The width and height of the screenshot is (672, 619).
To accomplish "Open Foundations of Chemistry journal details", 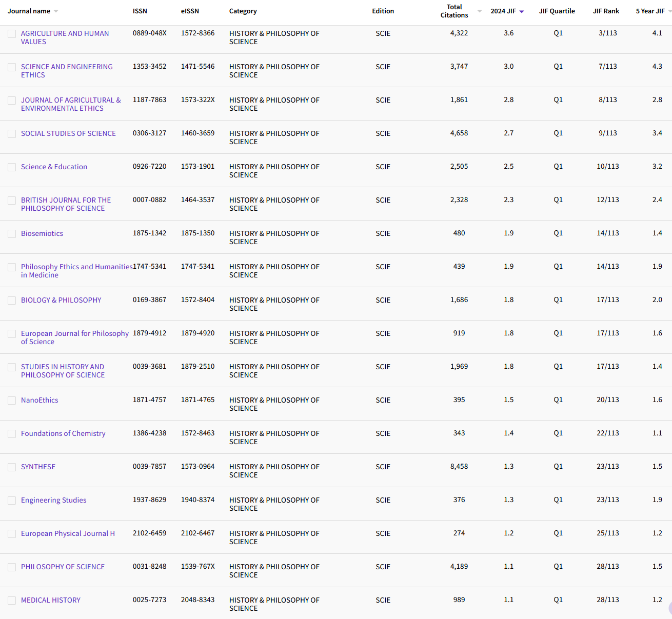I will pyautogui.click(x=63, y=433).
